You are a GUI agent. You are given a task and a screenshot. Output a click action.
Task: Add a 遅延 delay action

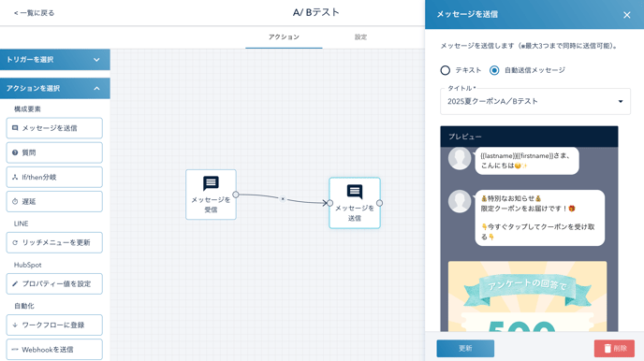coord(54,201)
